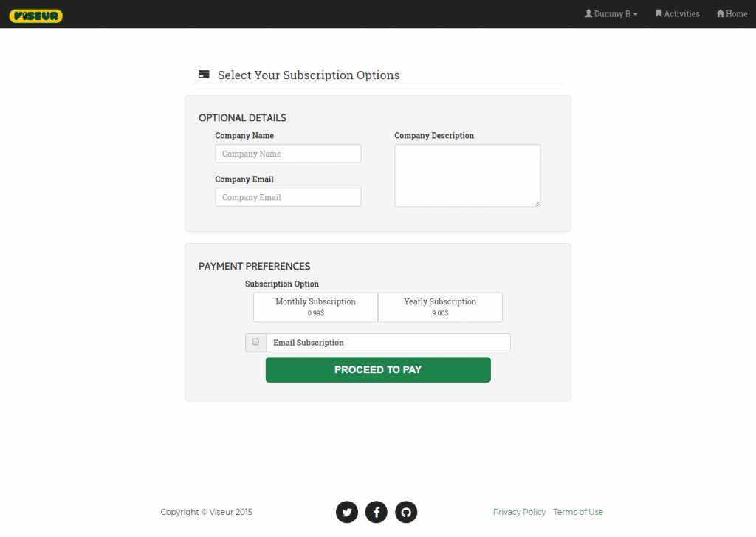Image resolution: width=756 pixels, height=537 pixels.
Task: Open the Twitter social icon
Action: click(x=347, y=512)
